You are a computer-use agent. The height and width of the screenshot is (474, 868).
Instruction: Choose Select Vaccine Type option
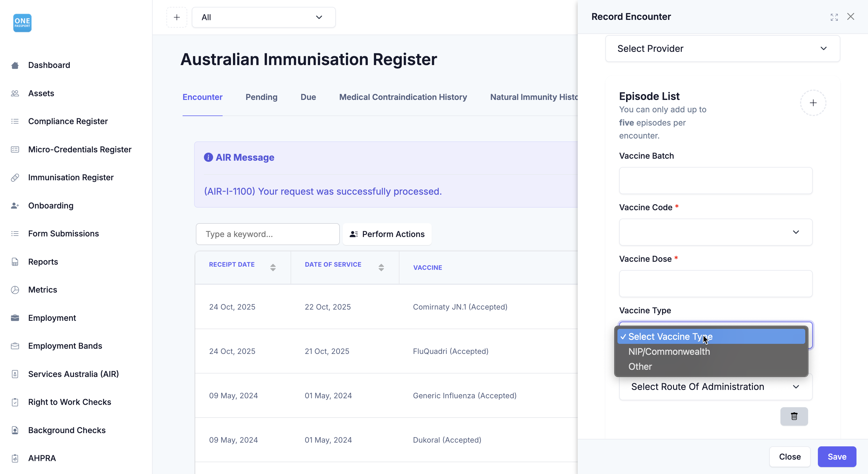coord(711,337)
